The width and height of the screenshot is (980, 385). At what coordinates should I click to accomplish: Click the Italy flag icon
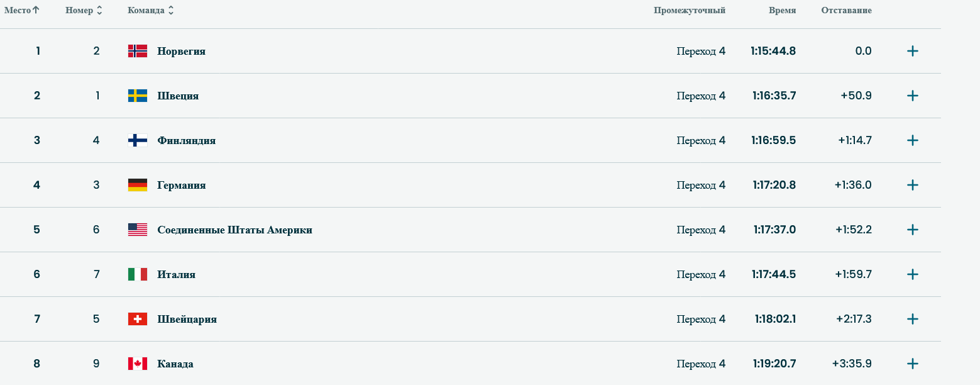[x=138, y=274]
